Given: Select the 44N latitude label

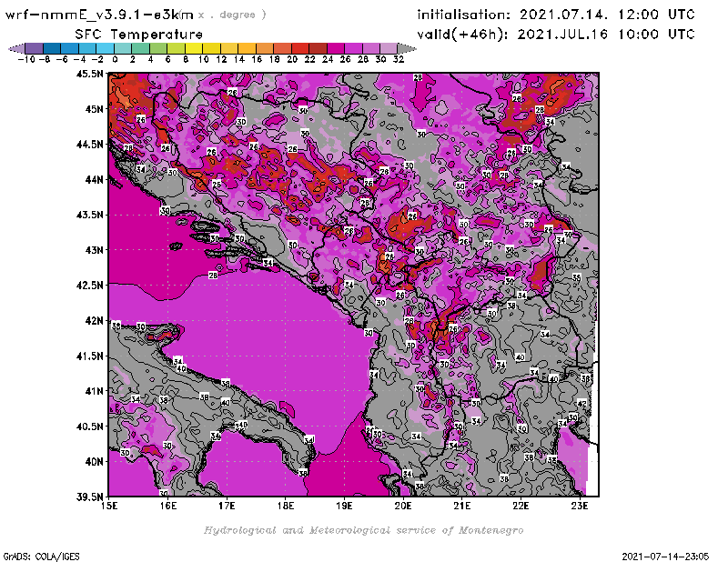Looking at the screenshot, I should [x=95, y=179].
